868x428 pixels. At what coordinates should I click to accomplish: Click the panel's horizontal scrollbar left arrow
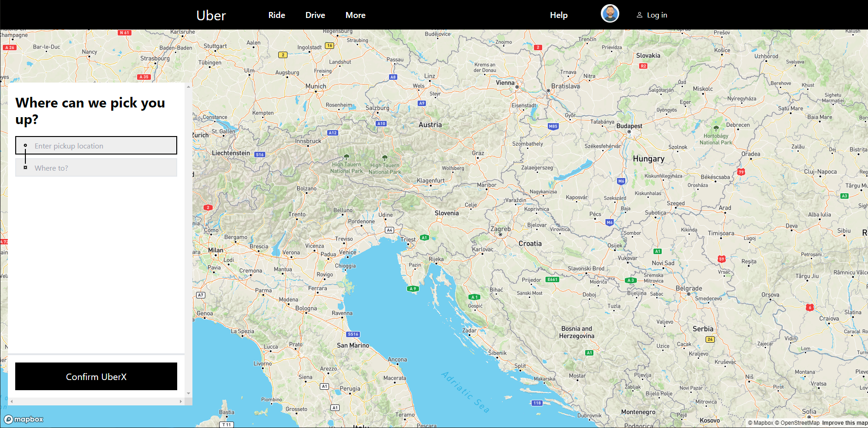(x=12, y=402)
